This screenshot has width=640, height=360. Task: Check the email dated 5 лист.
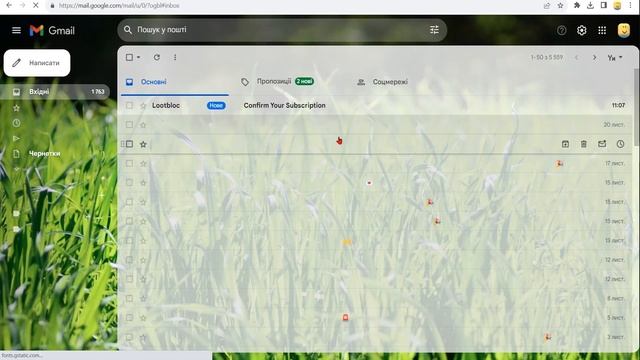point(129,317)
